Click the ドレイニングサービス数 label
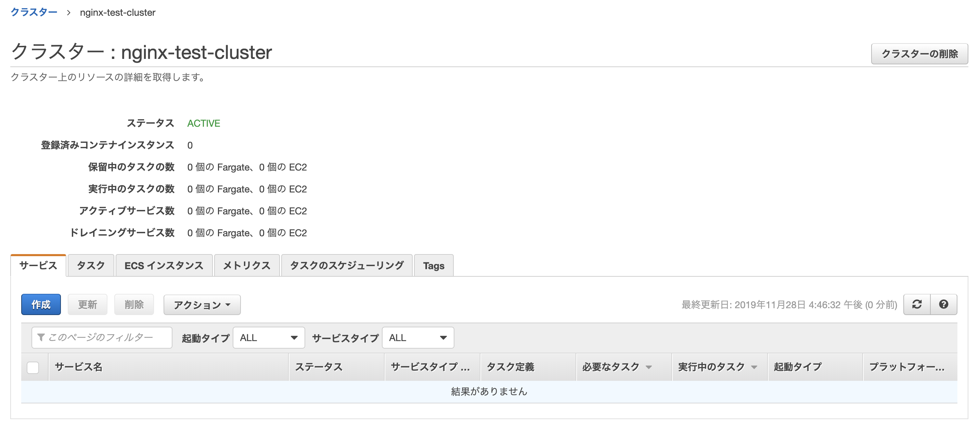This screenshot has height=426, width=980. (x=122, y=233)
